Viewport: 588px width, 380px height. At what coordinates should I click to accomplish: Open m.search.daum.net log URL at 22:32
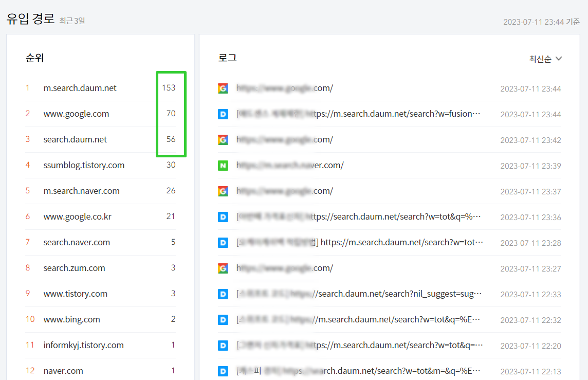coord(358,320)
